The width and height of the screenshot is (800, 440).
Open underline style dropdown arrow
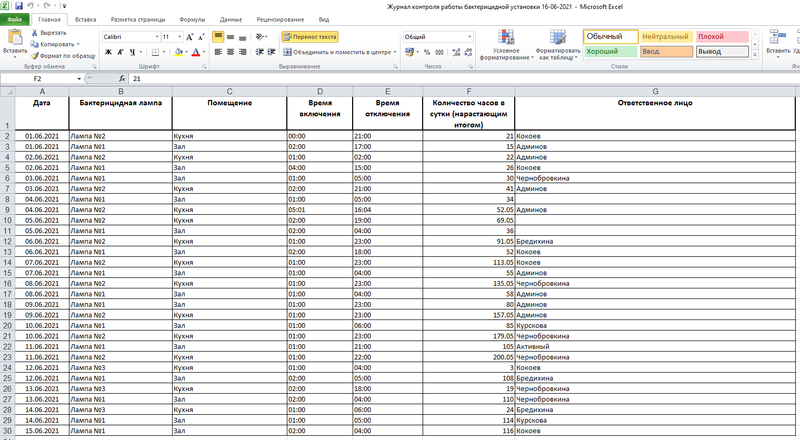click(140, 52)
